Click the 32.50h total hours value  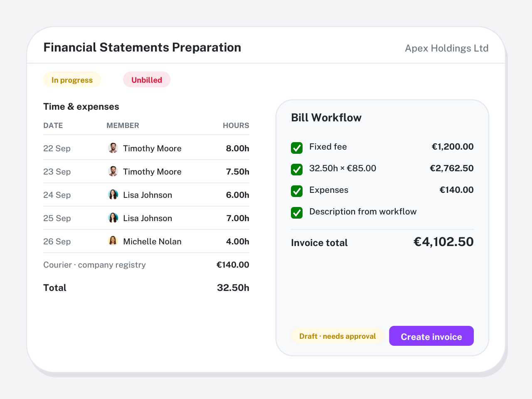coord(233,288)
